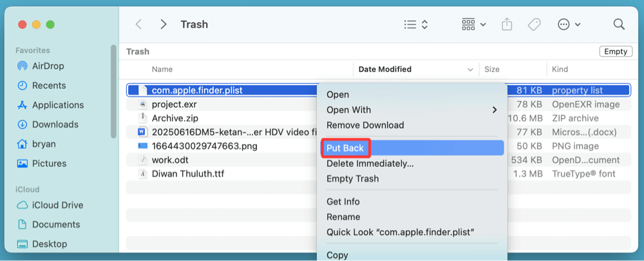Click the 534 KB size cell
This screenshot has width=644, height=261.
click(527, 160)
